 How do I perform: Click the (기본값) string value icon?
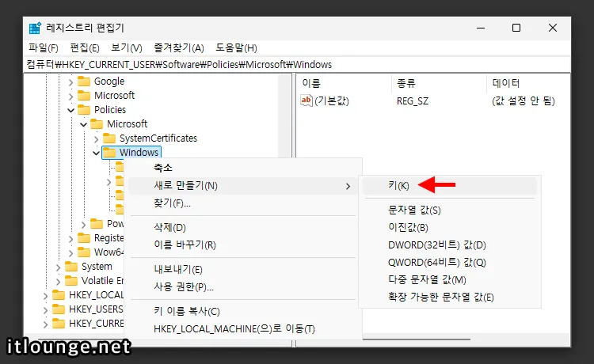click(306, 100)
